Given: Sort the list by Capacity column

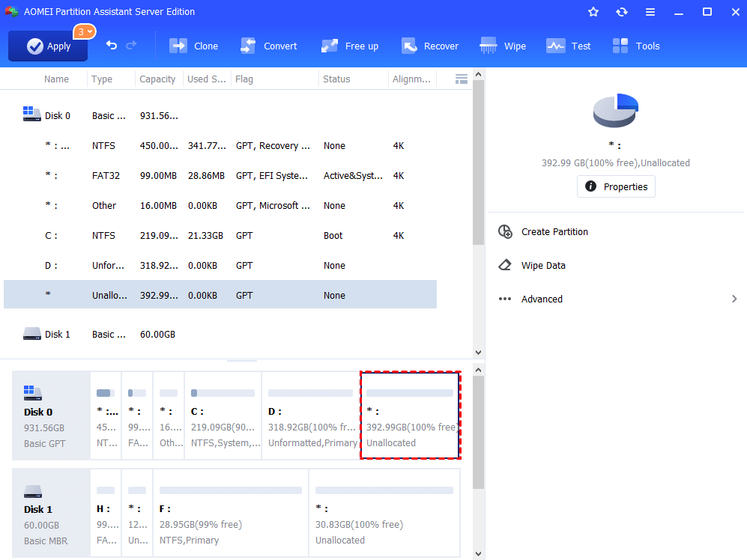Looking at the screenshot, I should pos(157,79).
